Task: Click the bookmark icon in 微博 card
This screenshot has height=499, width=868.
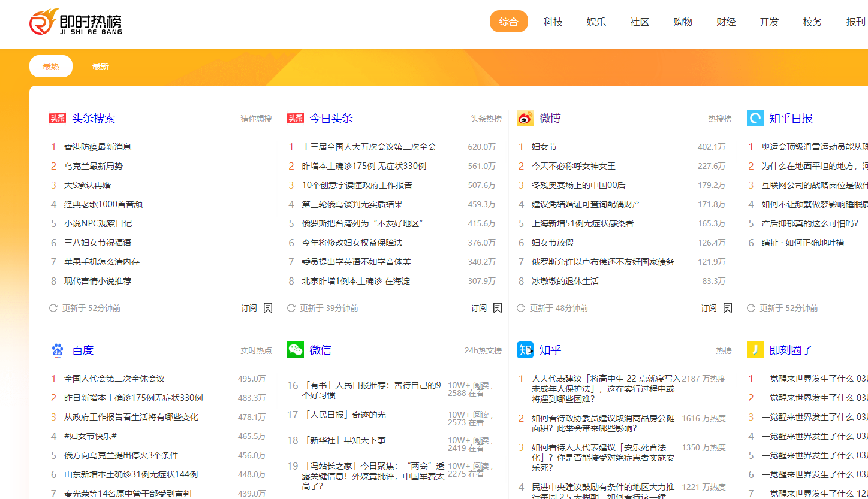Action: click(x=728, y=308)
